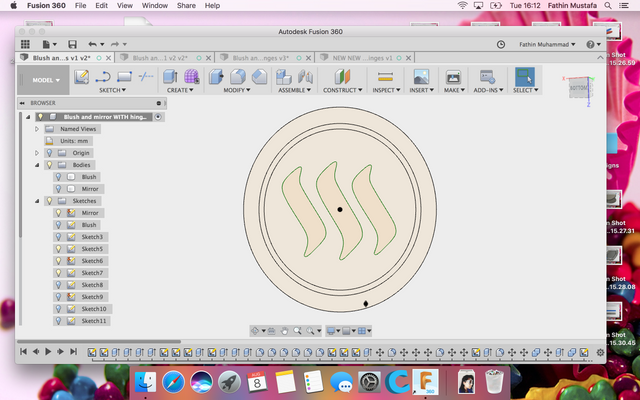This screenshot has height=400, width=640.
Task: Click Spotlight search magnifier in menu bar
Action: click(608, 5)
